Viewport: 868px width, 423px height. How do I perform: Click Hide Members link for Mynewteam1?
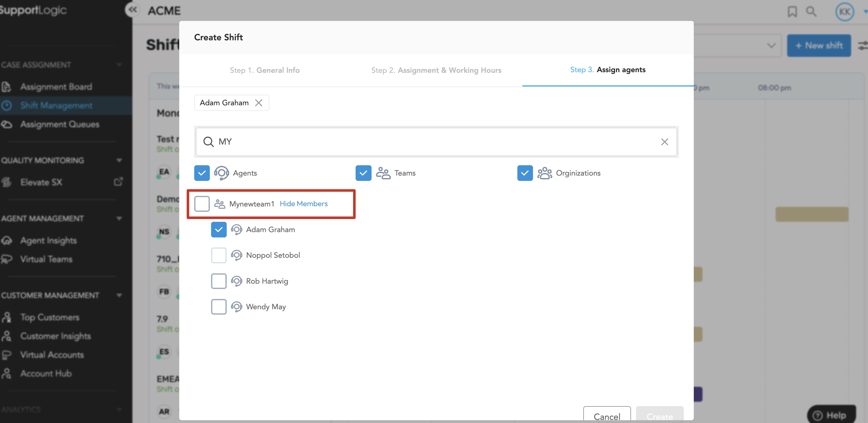click(x=303, y=204)
